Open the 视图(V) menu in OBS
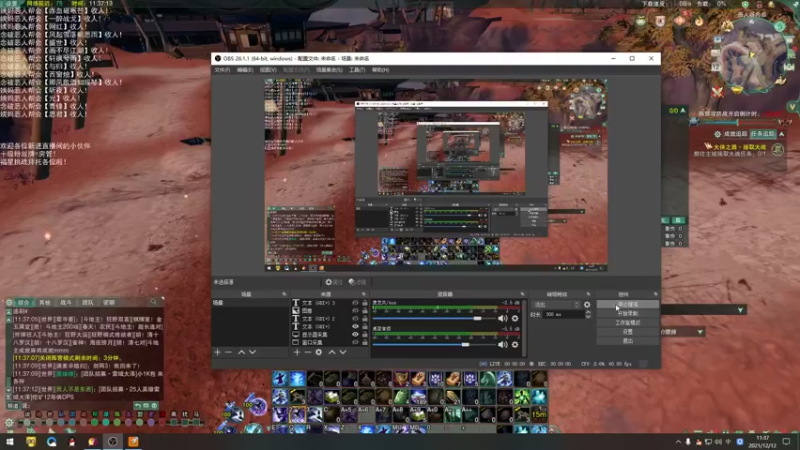 [268, 70]
